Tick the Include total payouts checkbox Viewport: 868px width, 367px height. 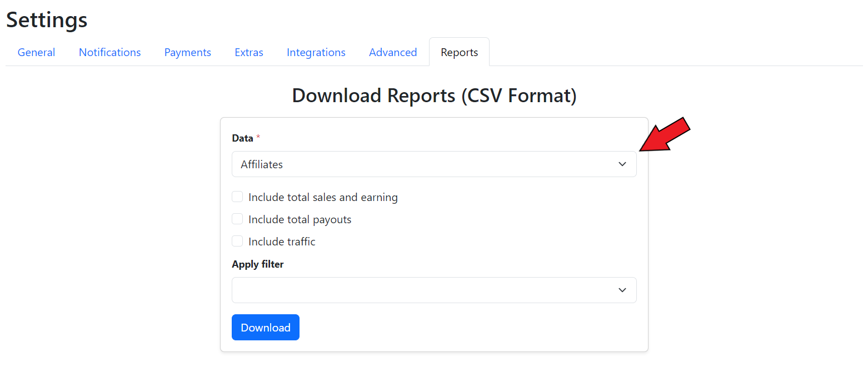(x=237, y=219)
